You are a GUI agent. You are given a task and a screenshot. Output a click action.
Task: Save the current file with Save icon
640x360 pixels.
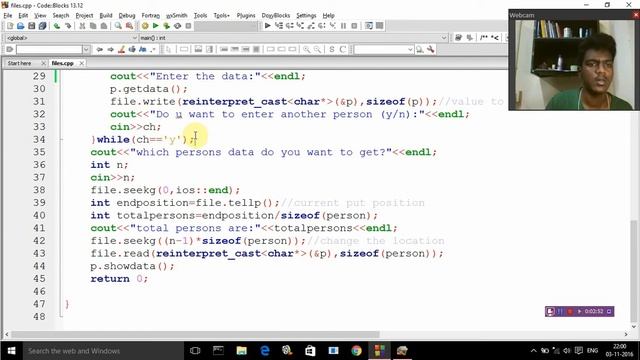pyautogui.click(x=31, y=26)
